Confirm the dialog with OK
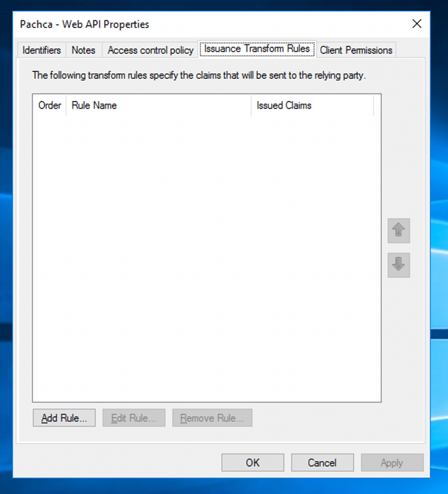This screenshot has width=448, height=494. (253, 463)
